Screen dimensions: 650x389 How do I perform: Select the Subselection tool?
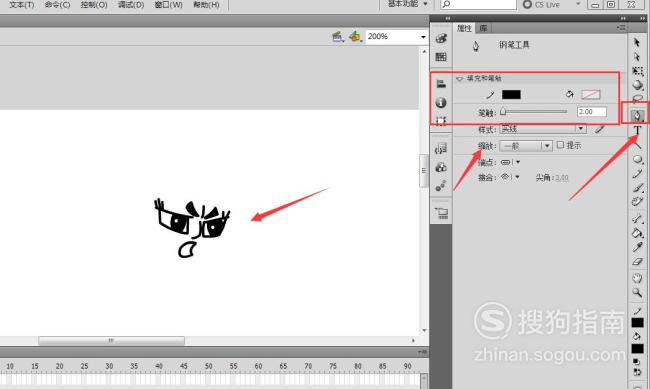(x=637, y=57)
